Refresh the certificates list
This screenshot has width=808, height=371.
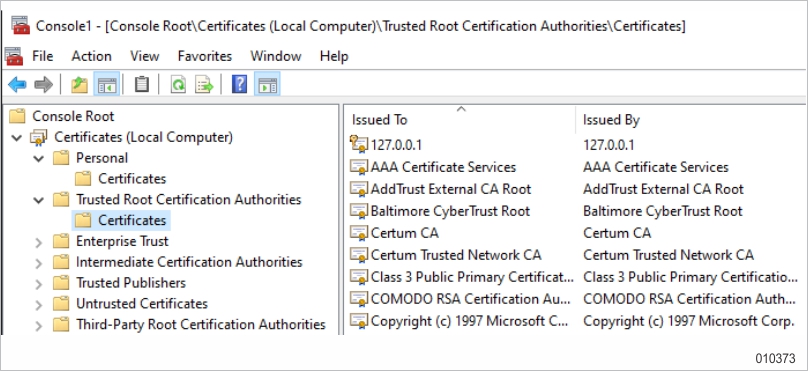point(178,84)
